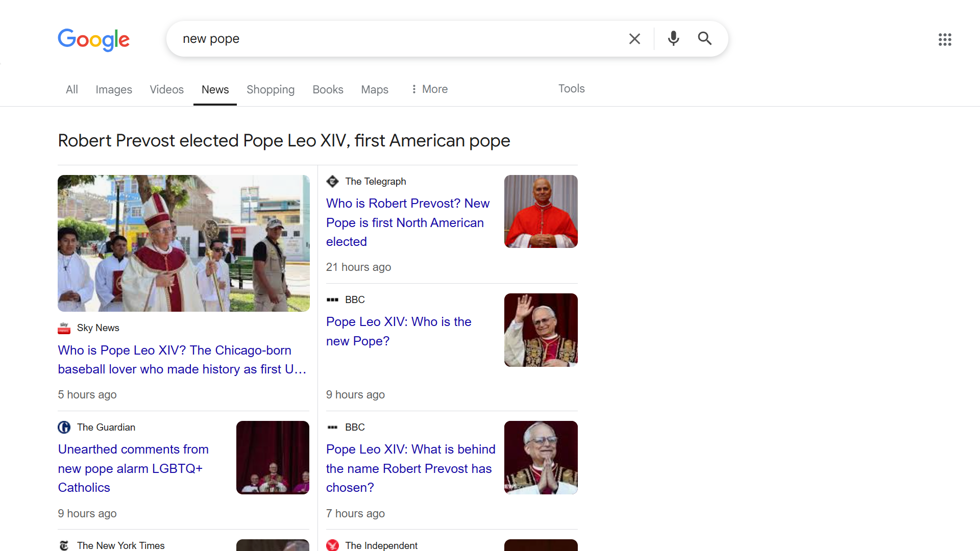
Task: Switch to the Videos tab
Action: coord(166,89)
